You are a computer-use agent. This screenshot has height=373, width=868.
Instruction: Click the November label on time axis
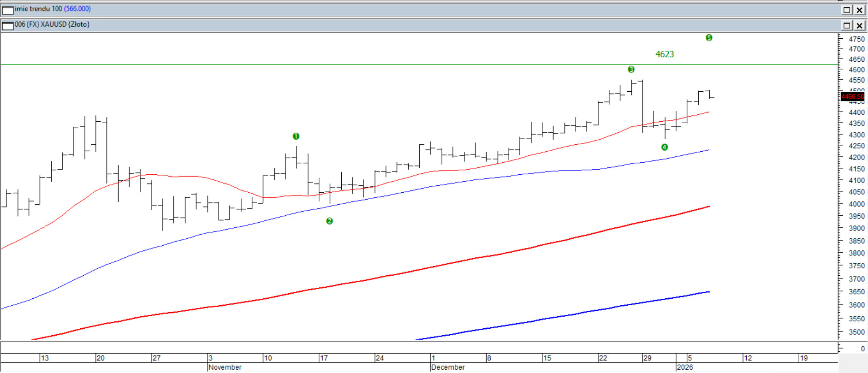pos(225,367)
